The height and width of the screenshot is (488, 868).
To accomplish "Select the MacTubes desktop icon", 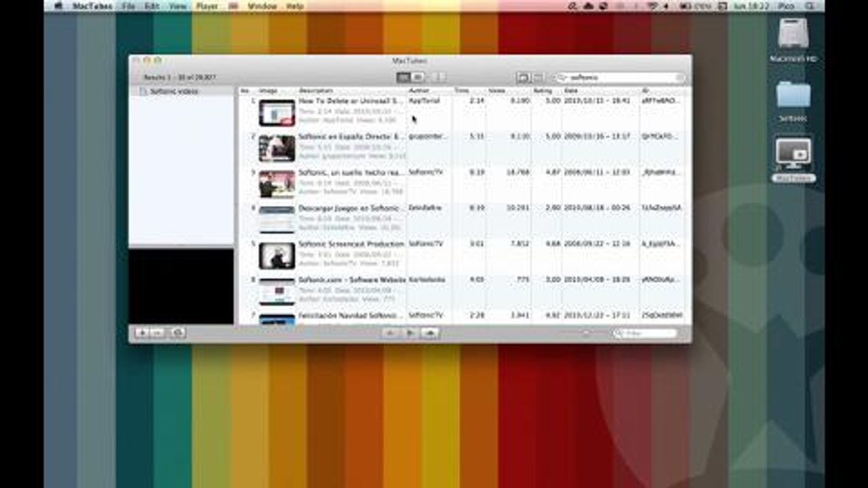I will (x=793, y=160).
